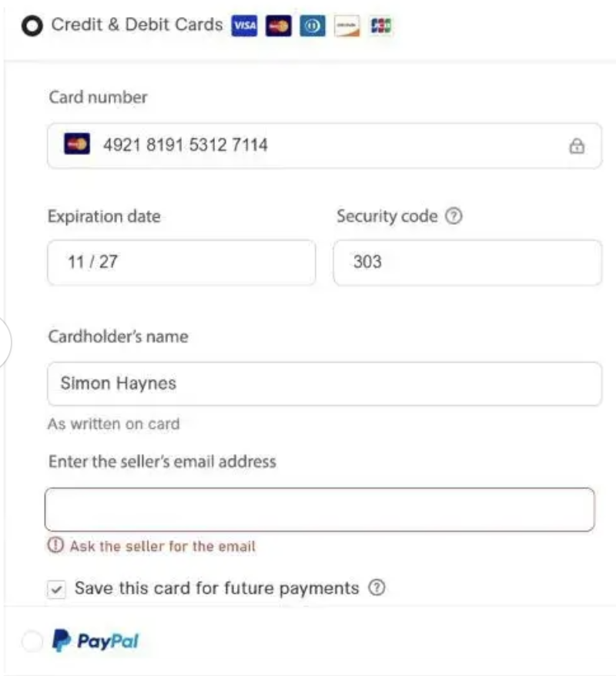Click the Credit & Debit Cards label text
Image resolution: width=616 pixels, height=676 pixels.
pyautogui.click(x=137, y=25)
